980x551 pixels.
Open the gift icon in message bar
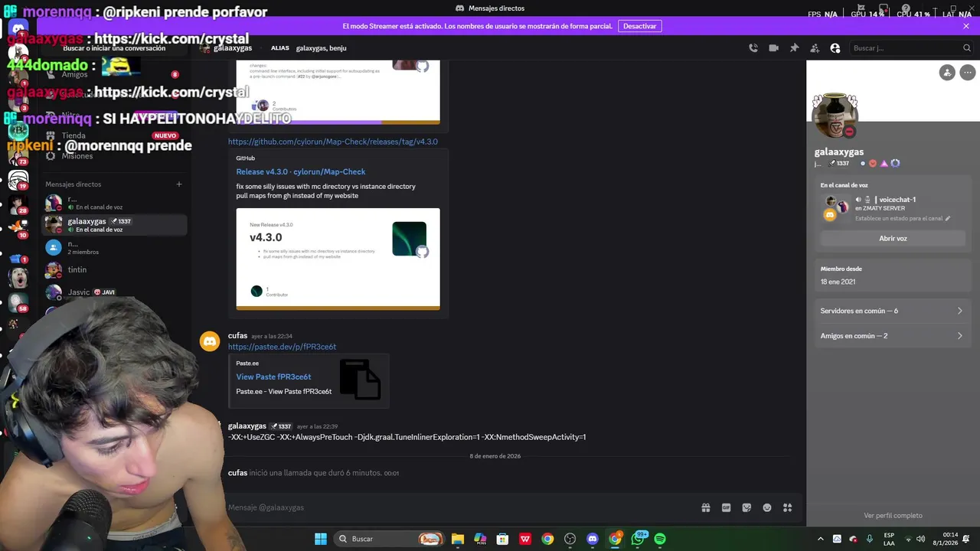pos(706,507)
